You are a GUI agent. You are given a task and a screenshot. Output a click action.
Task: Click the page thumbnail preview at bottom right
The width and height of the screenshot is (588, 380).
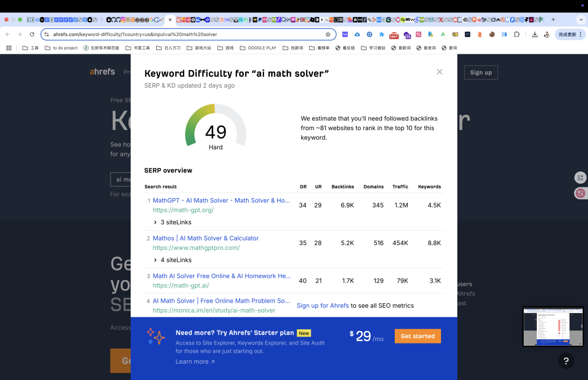553,327
